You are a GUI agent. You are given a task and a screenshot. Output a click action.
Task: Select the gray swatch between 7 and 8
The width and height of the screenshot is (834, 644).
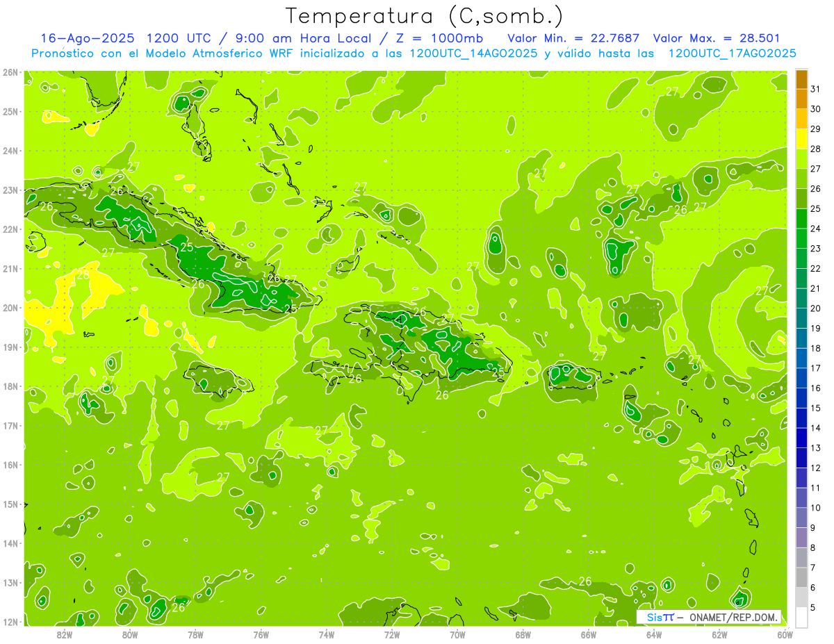tap(801, 557)
